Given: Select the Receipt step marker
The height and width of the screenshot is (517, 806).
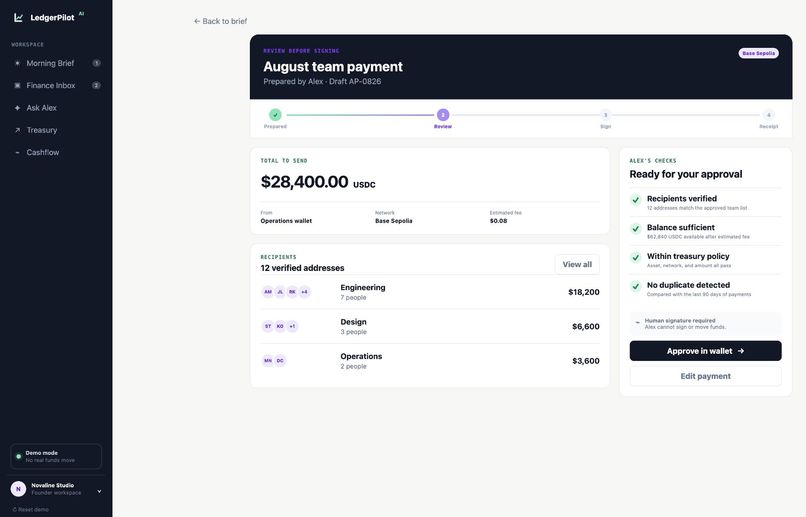Looking at the screenshot, I should [768, 115].
